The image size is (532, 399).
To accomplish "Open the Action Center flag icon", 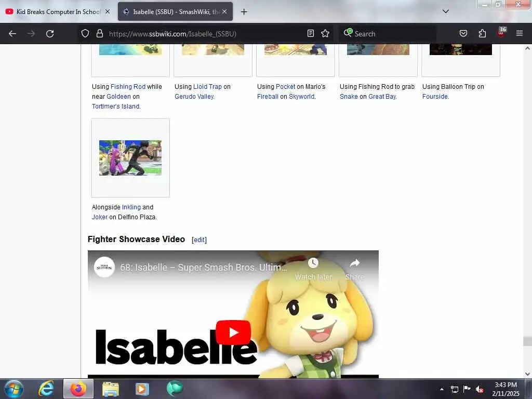I will (467, 389).
